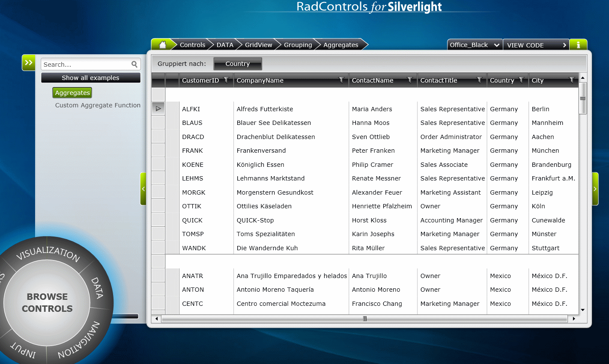The width and height of the screenshot is (609, 364).
Task: Open ContactTitle column filter funnel
Action: click(x=479, y=80)
